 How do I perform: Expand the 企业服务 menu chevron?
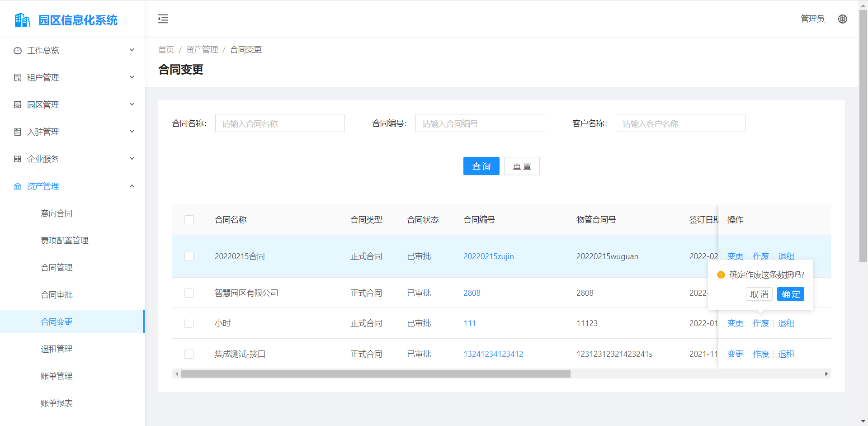coord(132,159)
